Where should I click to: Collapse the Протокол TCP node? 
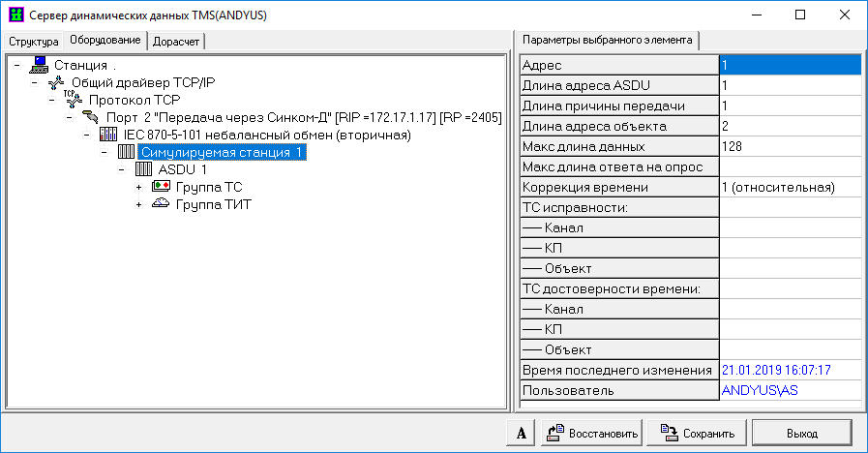coord(52,100)
